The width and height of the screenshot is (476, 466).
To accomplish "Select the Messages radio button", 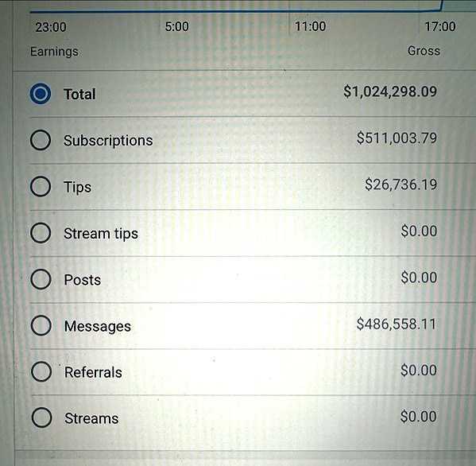I will tap(41, 325).
